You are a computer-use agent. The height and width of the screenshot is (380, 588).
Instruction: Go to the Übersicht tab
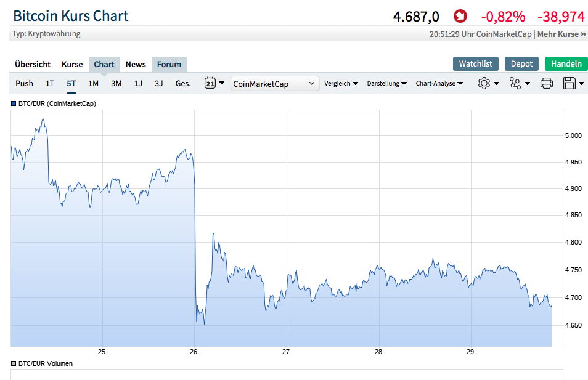point(33,64)
